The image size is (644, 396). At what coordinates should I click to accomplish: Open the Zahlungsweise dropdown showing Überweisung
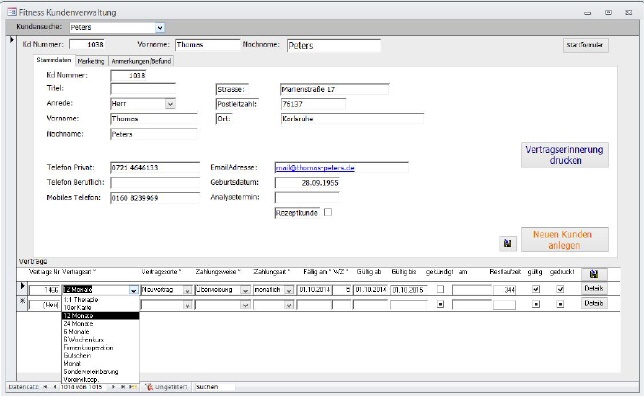245,290
